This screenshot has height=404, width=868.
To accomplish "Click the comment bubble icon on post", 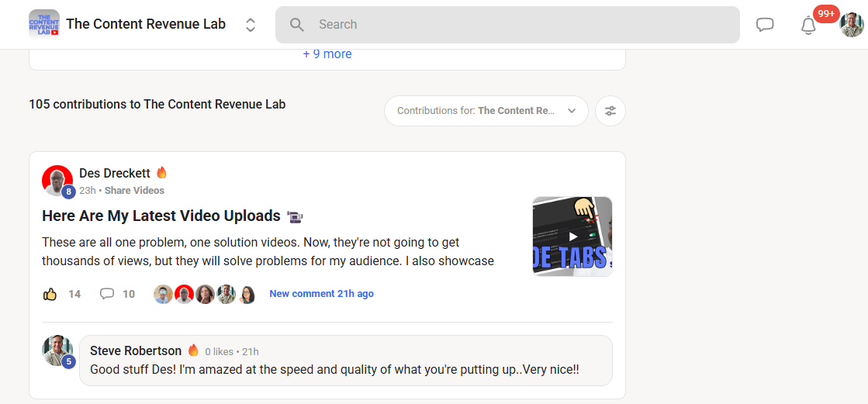I will 107,294.
